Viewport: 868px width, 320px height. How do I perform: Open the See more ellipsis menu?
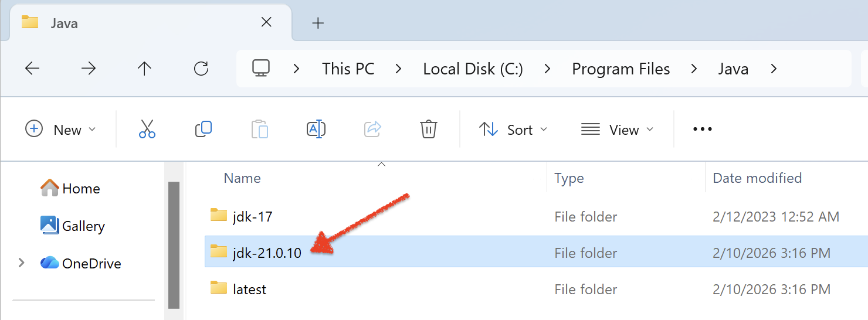pos(702,129)
